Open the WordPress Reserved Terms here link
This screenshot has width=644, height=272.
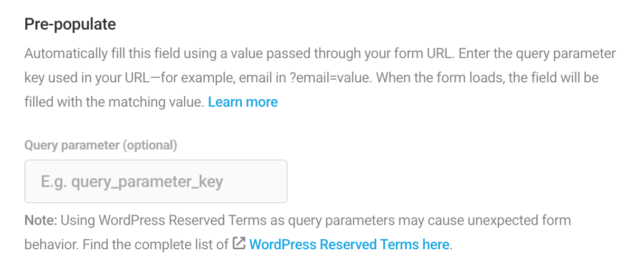point(349,245)
